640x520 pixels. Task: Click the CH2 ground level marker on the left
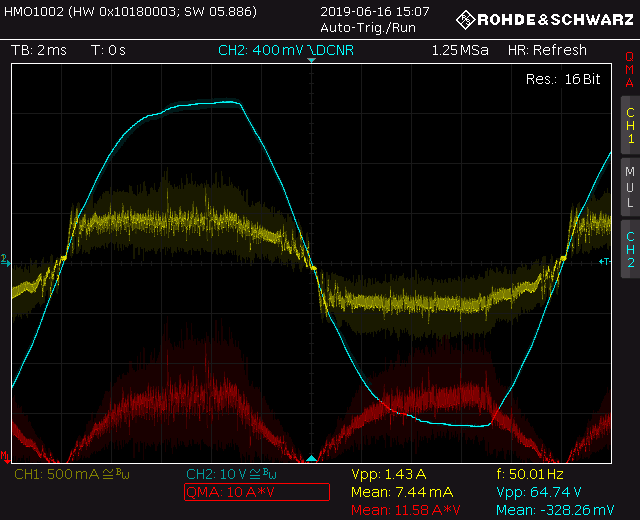pos(5,260)
